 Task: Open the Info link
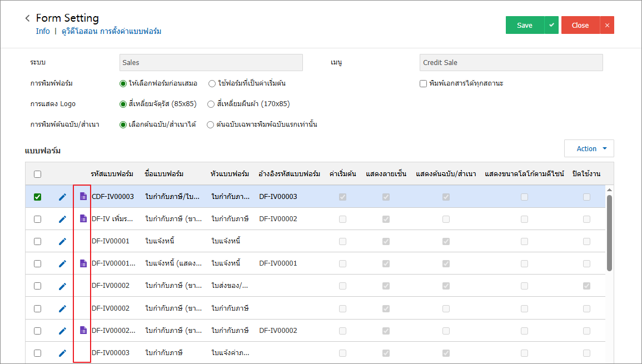(x=43, y=31)
